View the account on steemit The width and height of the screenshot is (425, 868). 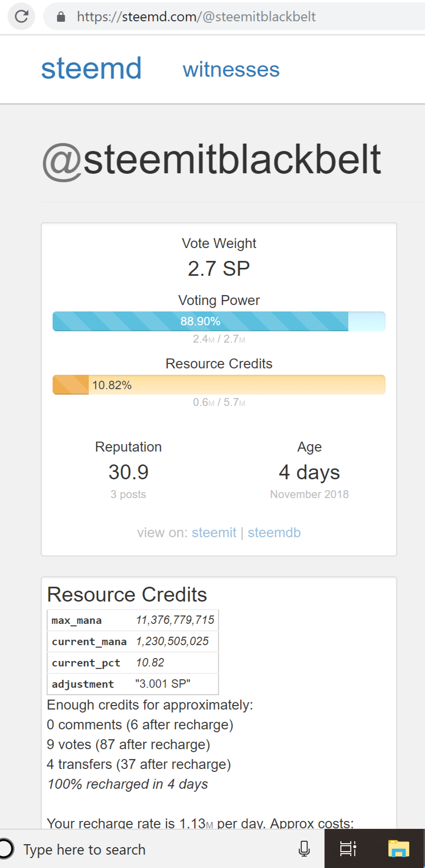pyautogui.click(x=213, y=533)
